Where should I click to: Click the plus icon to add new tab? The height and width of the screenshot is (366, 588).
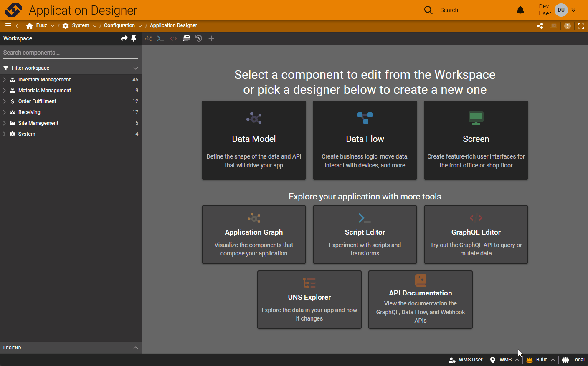coord(211,38)
